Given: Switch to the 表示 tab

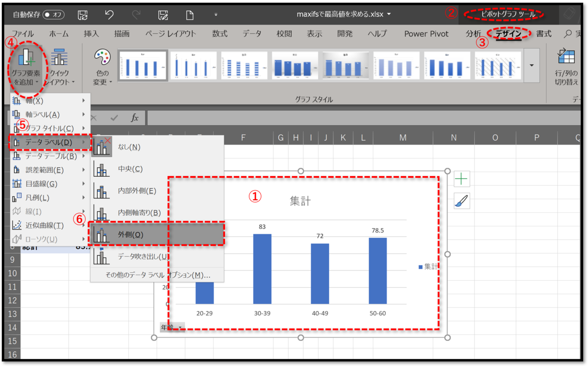Looking at the screenshot, I should tap(315, 34).
